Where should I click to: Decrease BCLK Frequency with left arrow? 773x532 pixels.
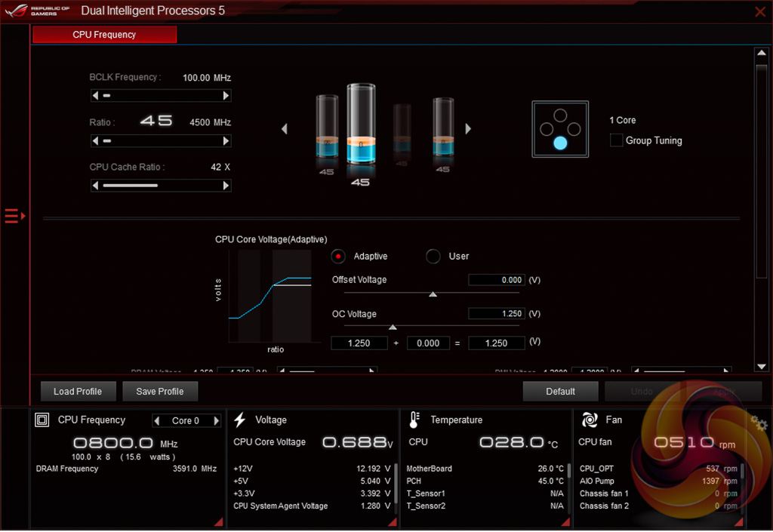pyautogui.click(x=95, y=96)
